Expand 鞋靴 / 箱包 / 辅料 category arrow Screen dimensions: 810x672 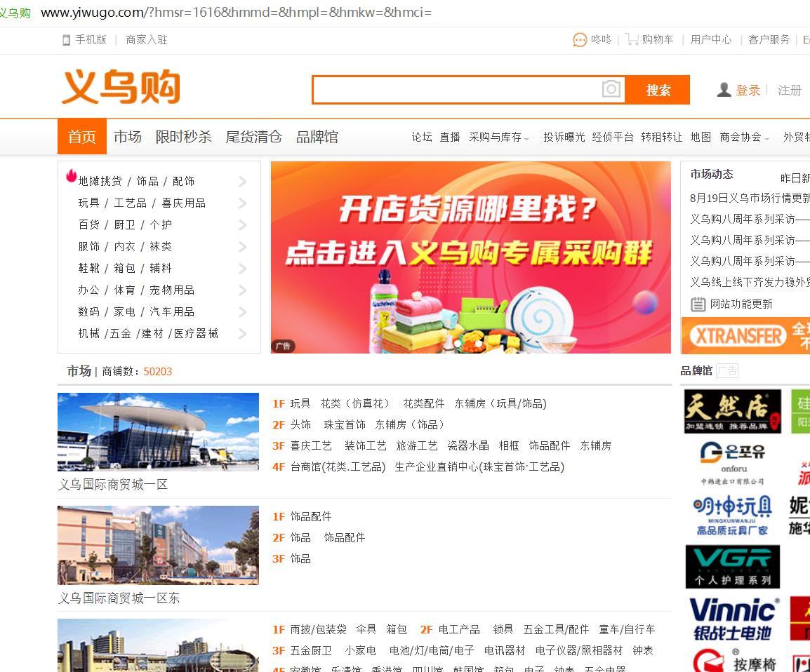pos(242,269)
